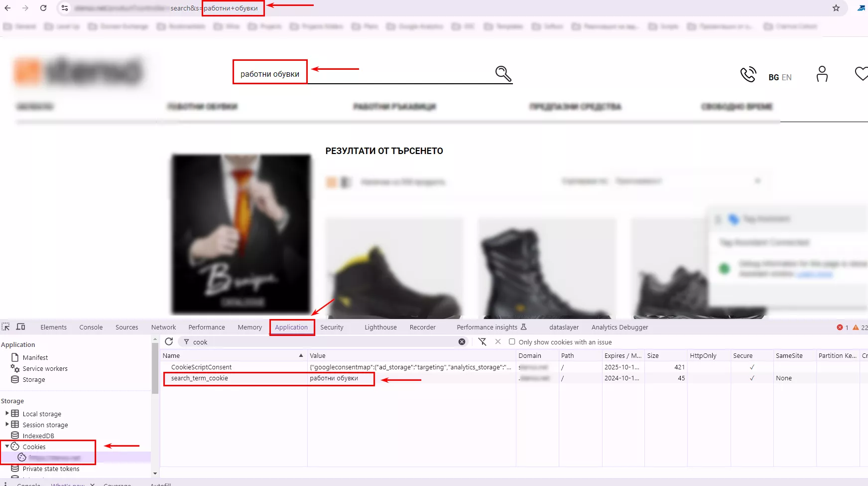Switch to the Network tab
The height and width of the screenshot is (486, 868).
(x=164, y=327)
